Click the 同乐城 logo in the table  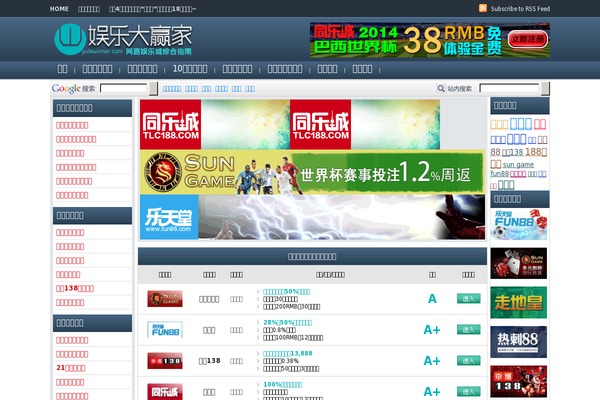pyautogui.click(x=165, y=392)
